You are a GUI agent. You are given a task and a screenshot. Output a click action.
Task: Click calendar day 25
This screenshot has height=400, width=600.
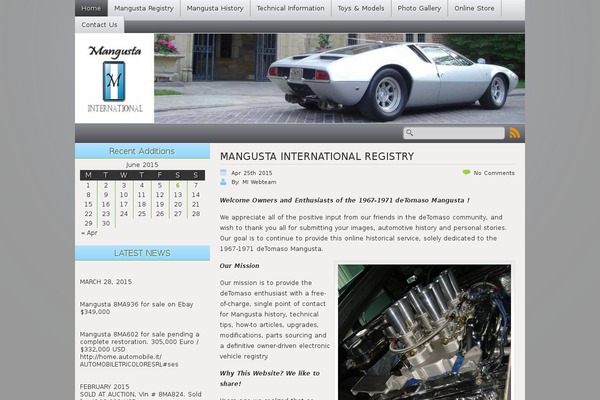click(142, 214)
